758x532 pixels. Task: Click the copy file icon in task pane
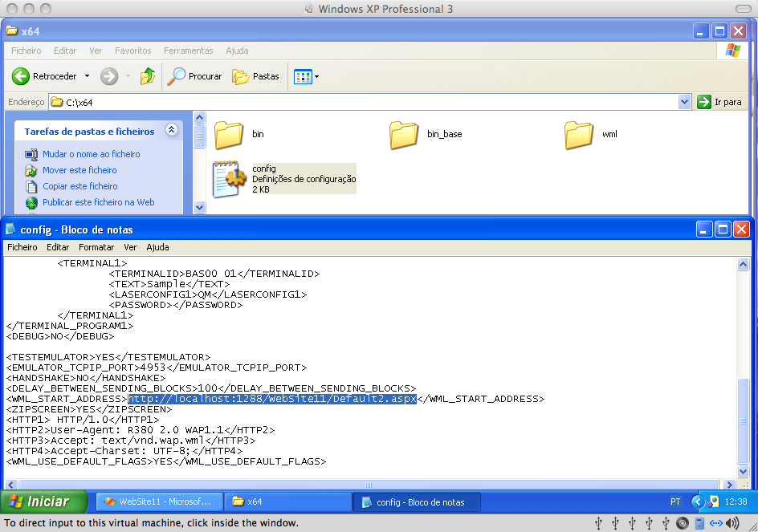[x=31, y=186]
